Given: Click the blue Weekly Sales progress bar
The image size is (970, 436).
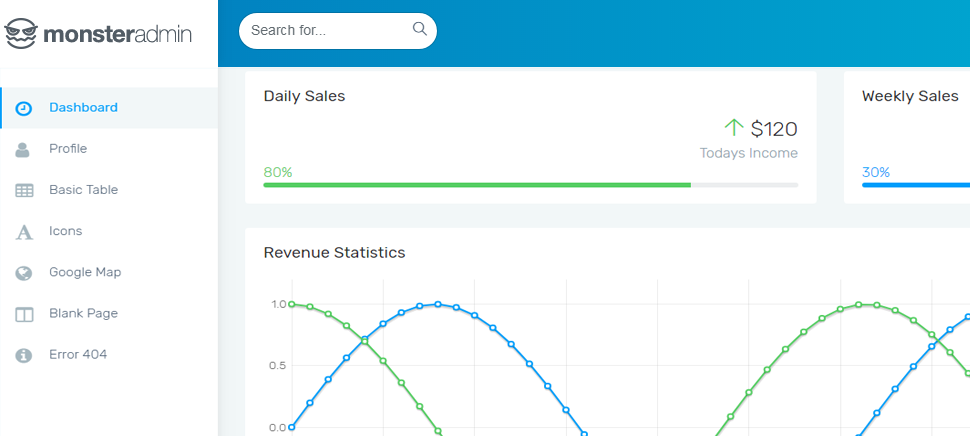Looking at the screenshot, I should click(x=916, y=185).
